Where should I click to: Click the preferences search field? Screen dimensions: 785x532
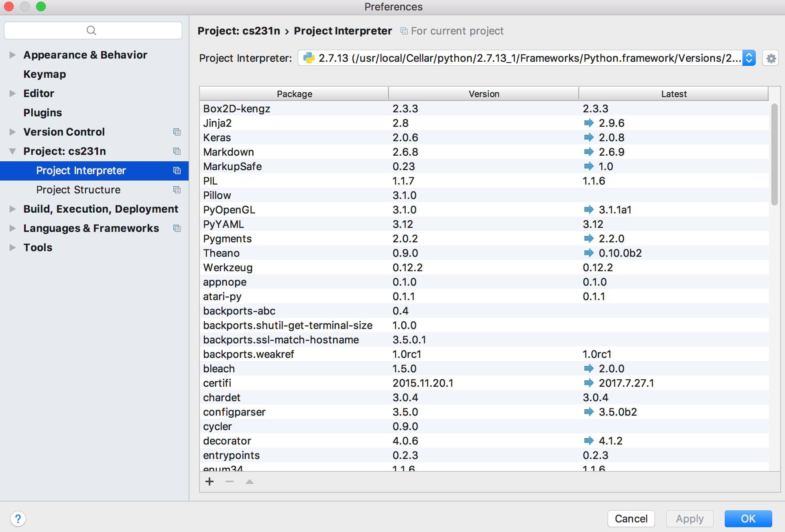[93, 30]
